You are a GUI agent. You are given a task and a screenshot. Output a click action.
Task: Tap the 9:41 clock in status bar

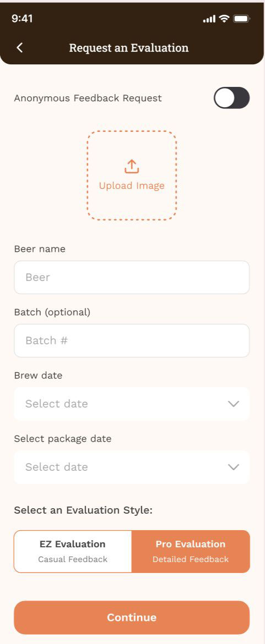(x=22, y=19)
